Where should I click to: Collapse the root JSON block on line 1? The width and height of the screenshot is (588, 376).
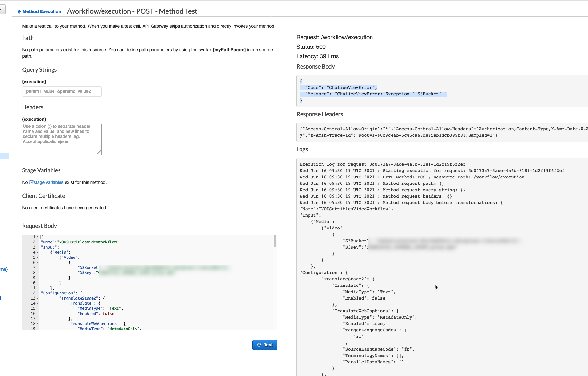click(x=37, y=237)
